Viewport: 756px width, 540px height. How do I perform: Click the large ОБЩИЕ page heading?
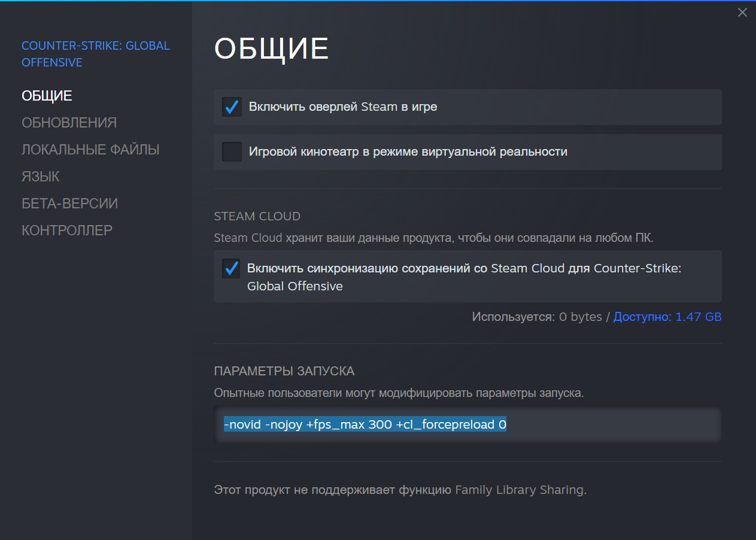(x=272, y=49)
